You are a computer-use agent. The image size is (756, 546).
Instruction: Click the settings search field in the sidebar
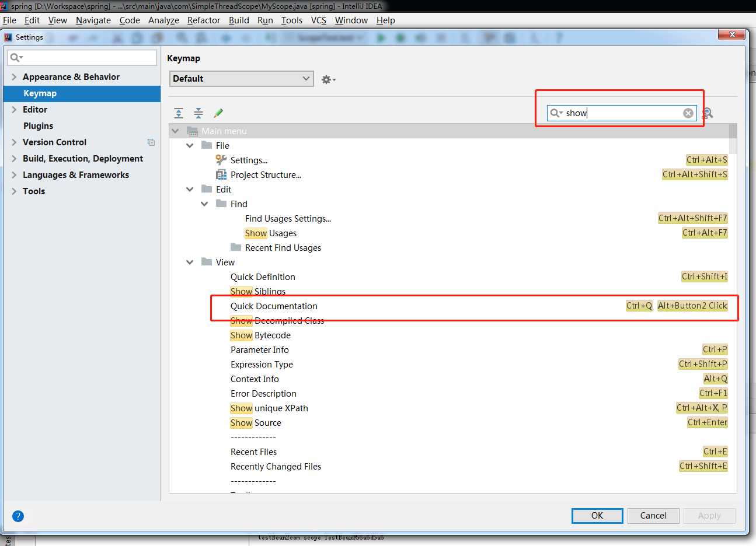(82, 57)
